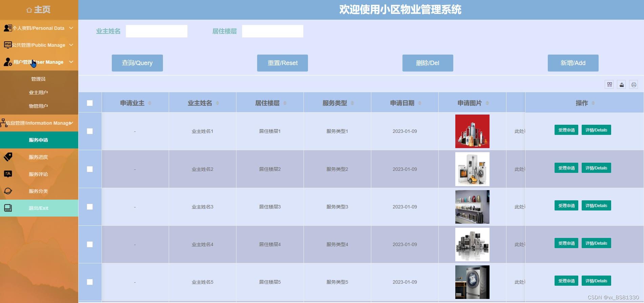Image resolution: width=644 pixels, height=303 pixels.
Task: Open the column filter grid icon
Action: (609, 85)
